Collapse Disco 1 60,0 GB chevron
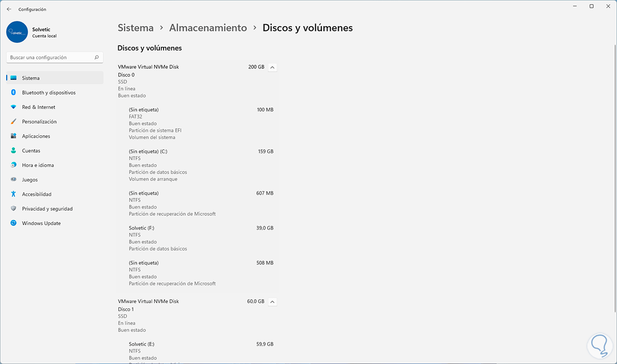617x364 pixels. pyautogui.click(x=273, y=301)
